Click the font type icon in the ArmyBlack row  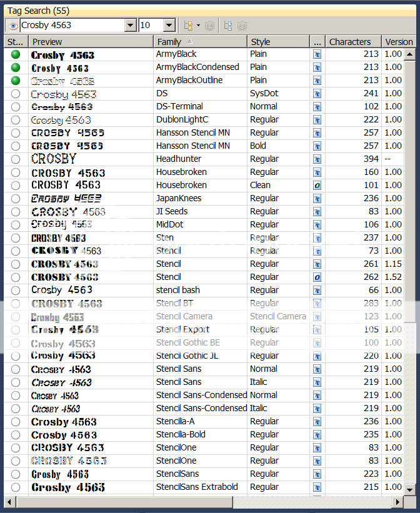click(317, 54)
